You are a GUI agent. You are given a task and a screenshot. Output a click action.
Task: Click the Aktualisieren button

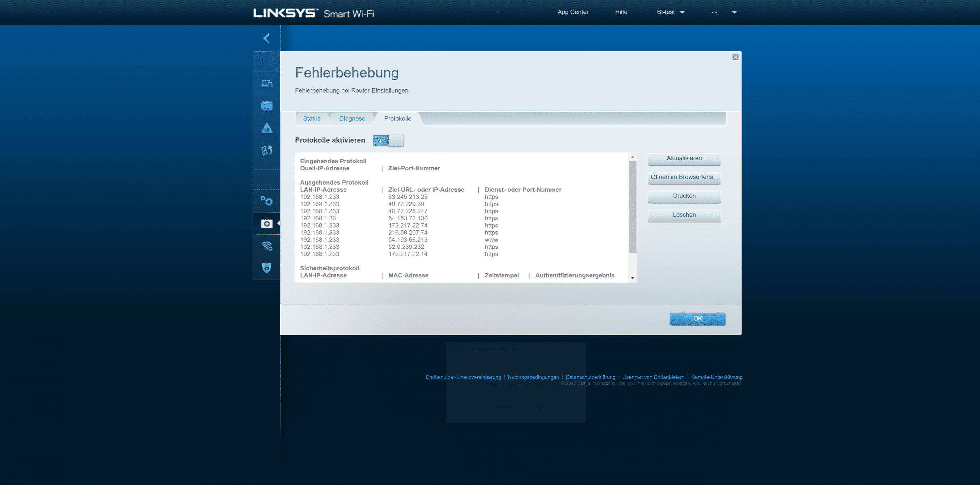click(x=684, y=159)
